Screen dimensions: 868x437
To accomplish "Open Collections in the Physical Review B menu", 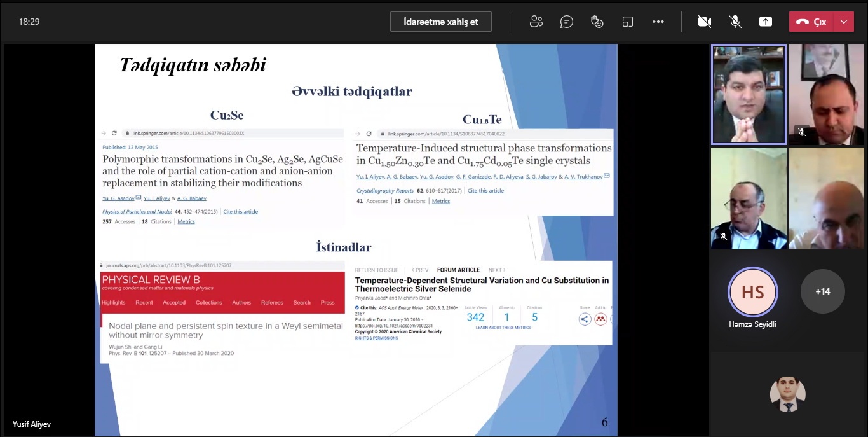I will tap(209, 303).
